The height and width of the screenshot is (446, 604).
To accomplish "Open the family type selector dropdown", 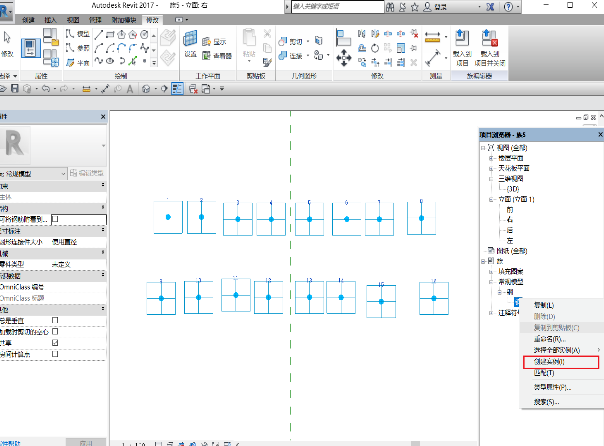I will click(x=62, y=173).
